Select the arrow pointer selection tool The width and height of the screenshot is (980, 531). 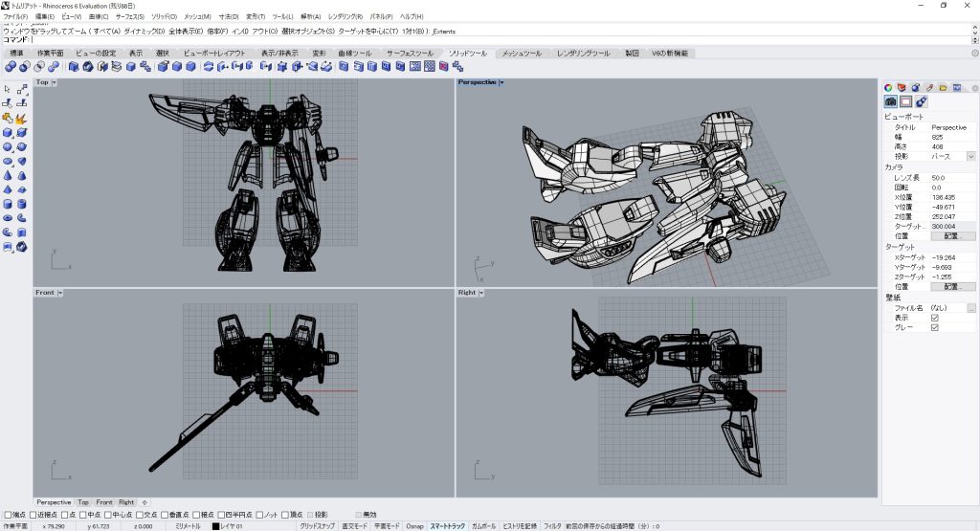(8, 89)
